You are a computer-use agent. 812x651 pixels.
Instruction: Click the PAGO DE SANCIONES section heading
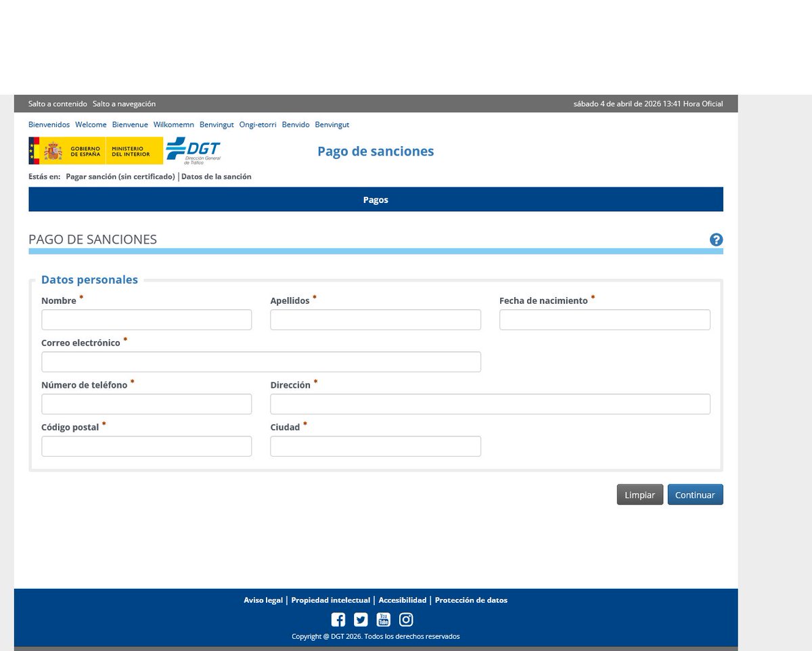point(93,240)
